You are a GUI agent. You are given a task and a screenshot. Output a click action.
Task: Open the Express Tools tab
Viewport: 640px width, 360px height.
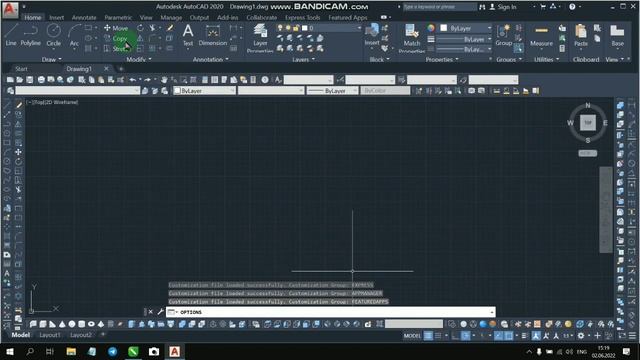(x=302, y=18)
